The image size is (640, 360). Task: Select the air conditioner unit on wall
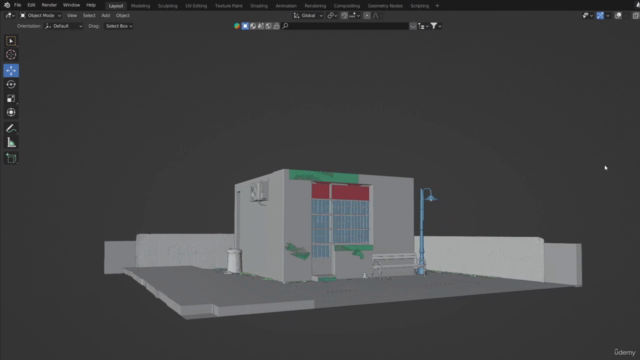point(259,191)
